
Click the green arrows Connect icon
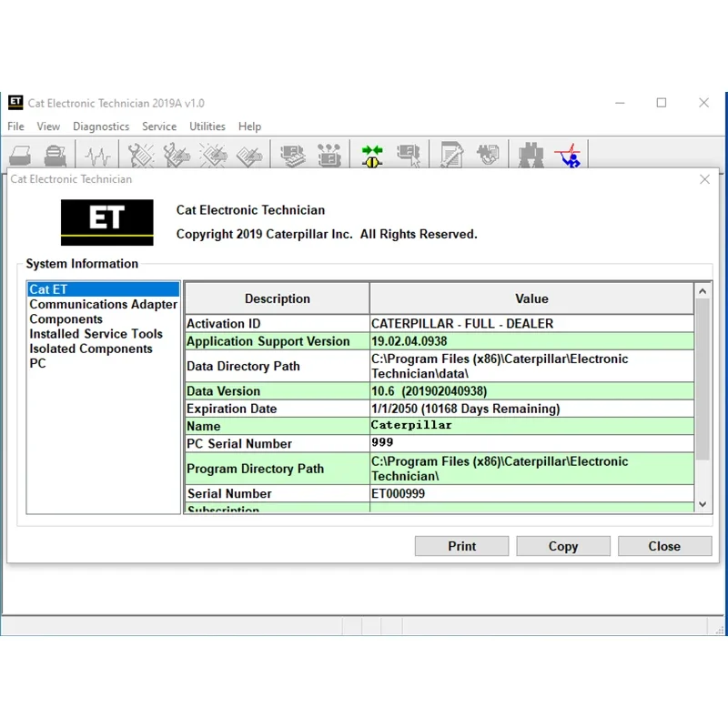click(372, 156)
